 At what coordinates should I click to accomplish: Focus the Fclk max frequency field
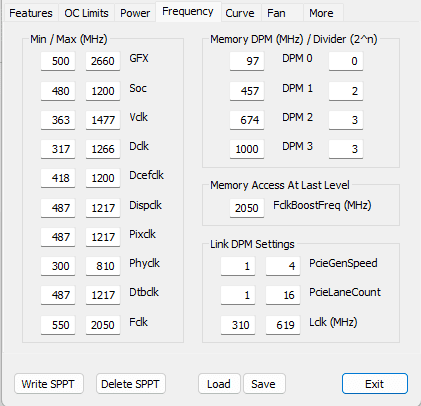[103, 325]
